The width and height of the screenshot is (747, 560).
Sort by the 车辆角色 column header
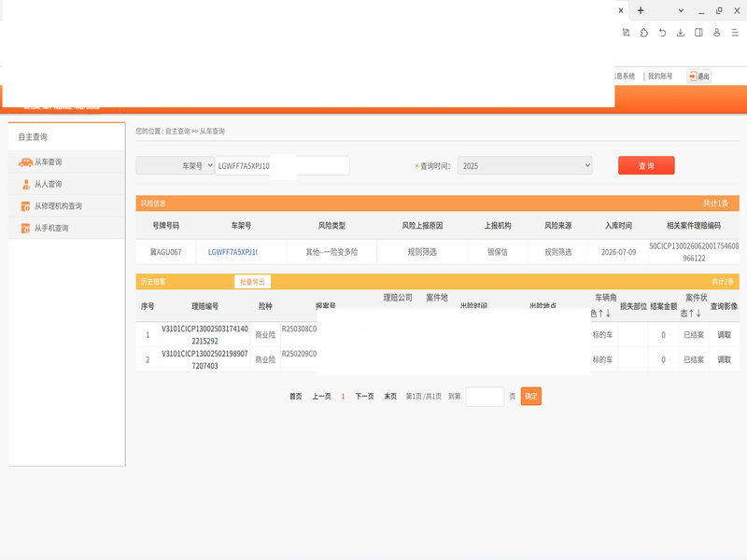click(x=603, y=305)
